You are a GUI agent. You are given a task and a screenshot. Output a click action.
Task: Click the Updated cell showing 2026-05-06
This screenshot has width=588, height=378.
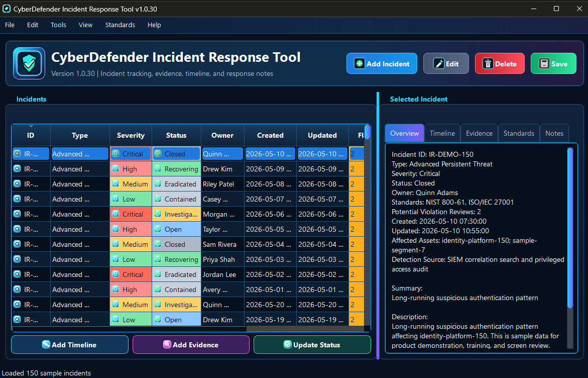pos(322,214)
